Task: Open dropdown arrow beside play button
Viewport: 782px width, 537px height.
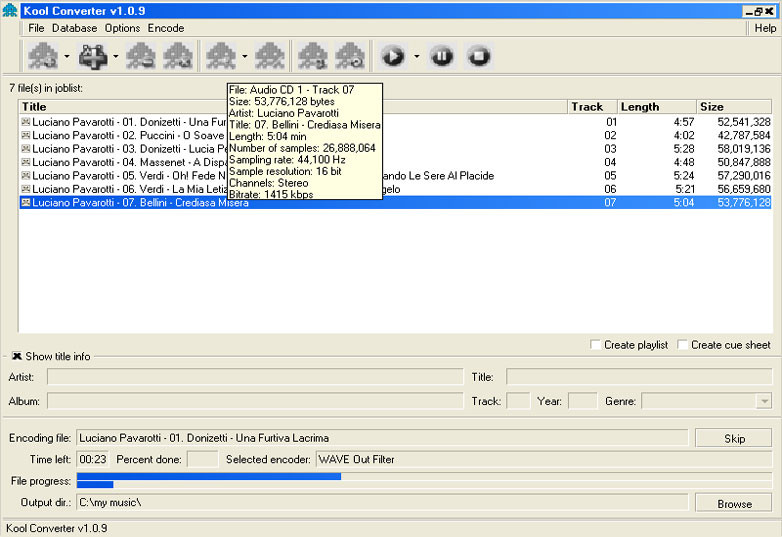Action: point(416,56)
